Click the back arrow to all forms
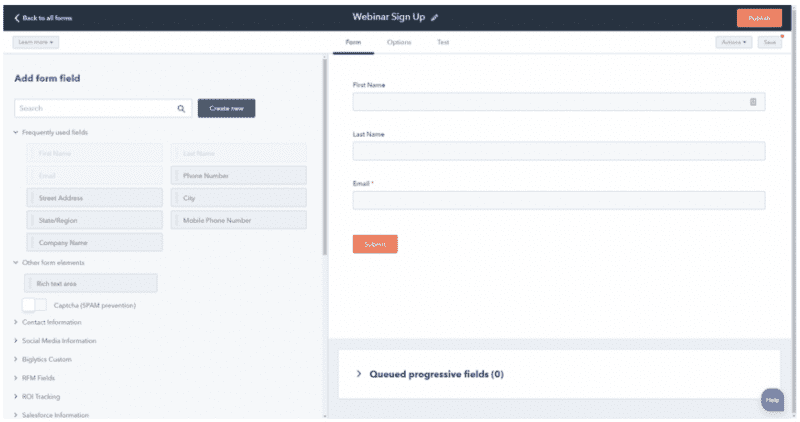The height and width of the screenshot is (422, 800). click(x=17, y=18)
